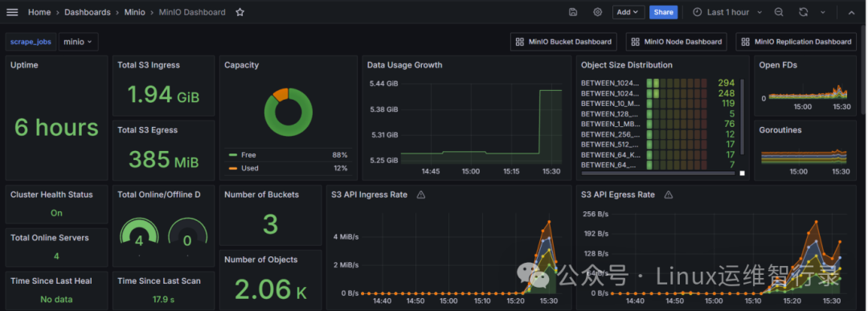Open the hamburger navigation menu
The image size is (868, 311).
pyautogui.click(x=11, y=12)
